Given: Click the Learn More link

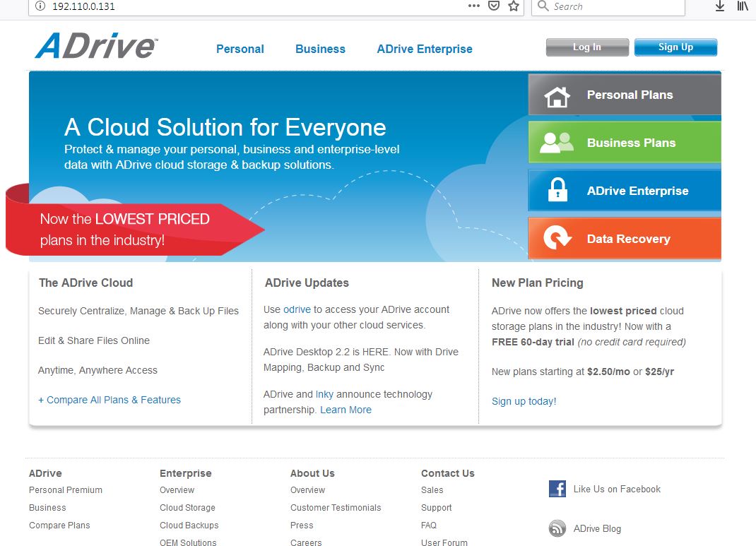Looking at the screenshot, I should coord(345,410).
